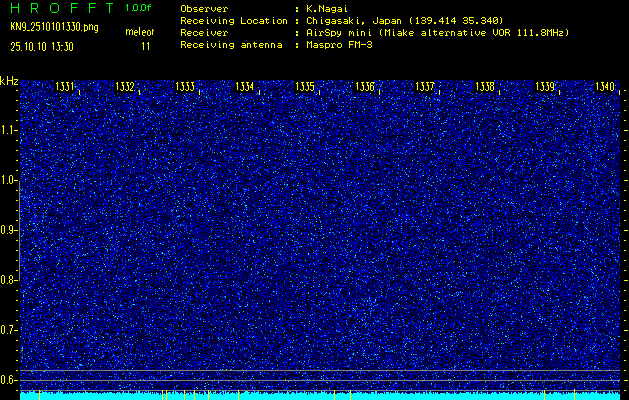
Task: Click the HROFFT title text
Action: click(x=60, y=7)
